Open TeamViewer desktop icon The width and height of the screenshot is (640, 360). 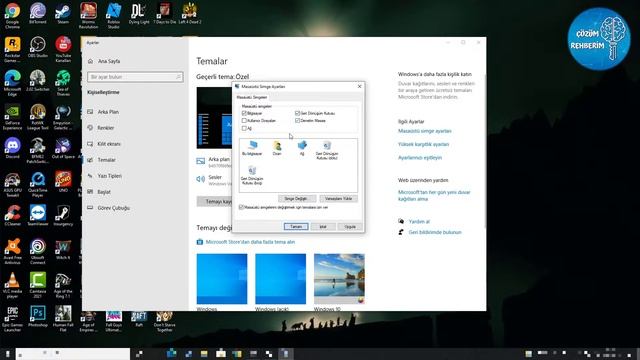point(38,216)
